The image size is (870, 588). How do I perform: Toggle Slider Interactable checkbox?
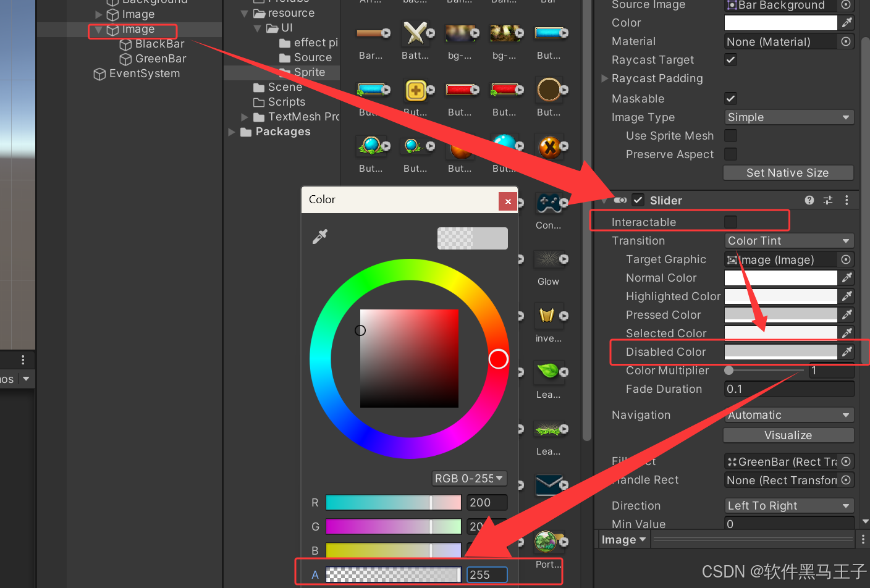730,222
